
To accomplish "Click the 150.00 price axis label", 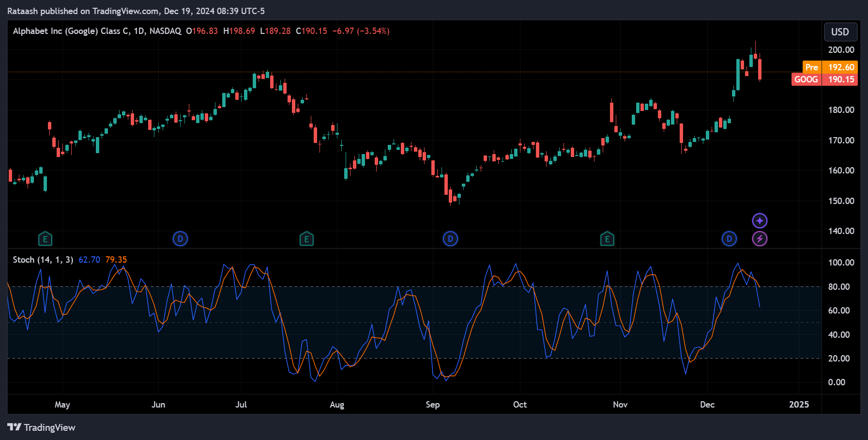I will [841, 201].
